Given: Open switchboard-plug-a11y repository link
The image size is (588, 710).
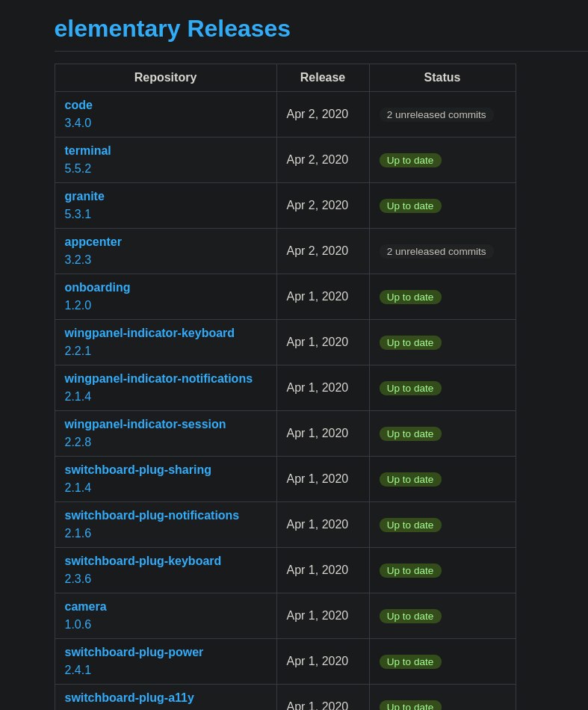Looking at the screenshot, I should 129,698.
